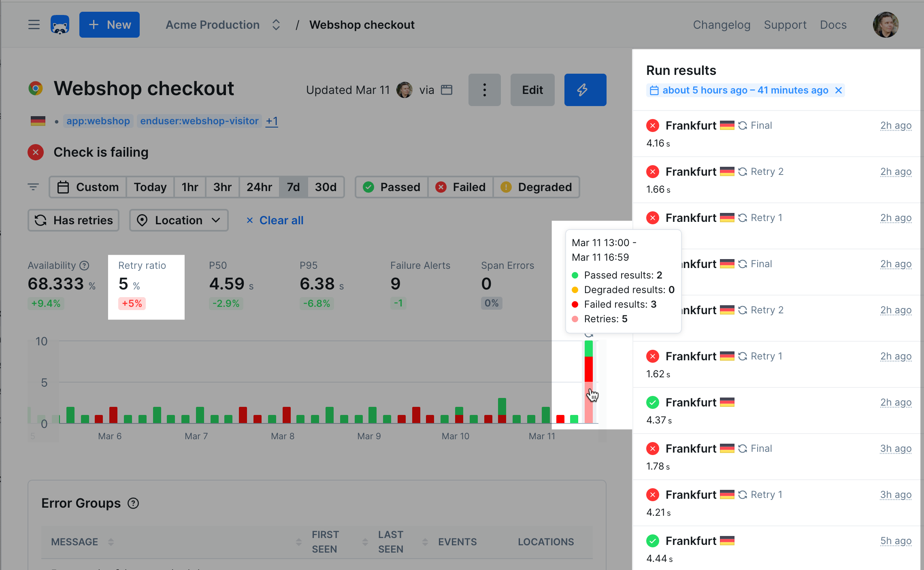Image resolution: width=924 pixels, height=570 pixels.
Task: Open the hamburger navigation menu
Action: (34, 25)
